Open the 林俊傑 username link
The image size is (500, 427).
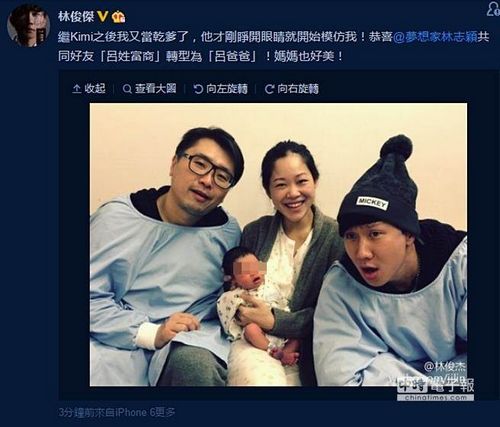click(x=76, y=16)
